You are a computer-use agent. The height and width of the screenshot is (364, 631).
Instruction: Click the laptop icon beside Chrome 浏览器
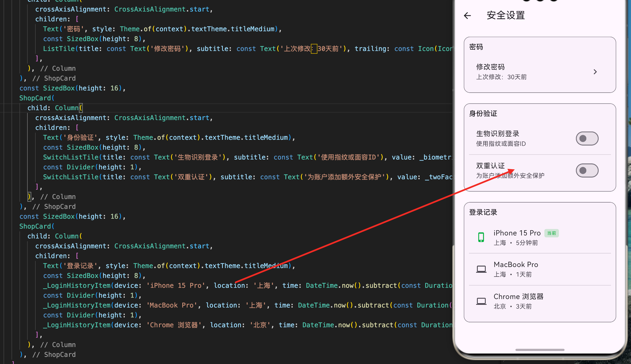[x=481, y=301]
